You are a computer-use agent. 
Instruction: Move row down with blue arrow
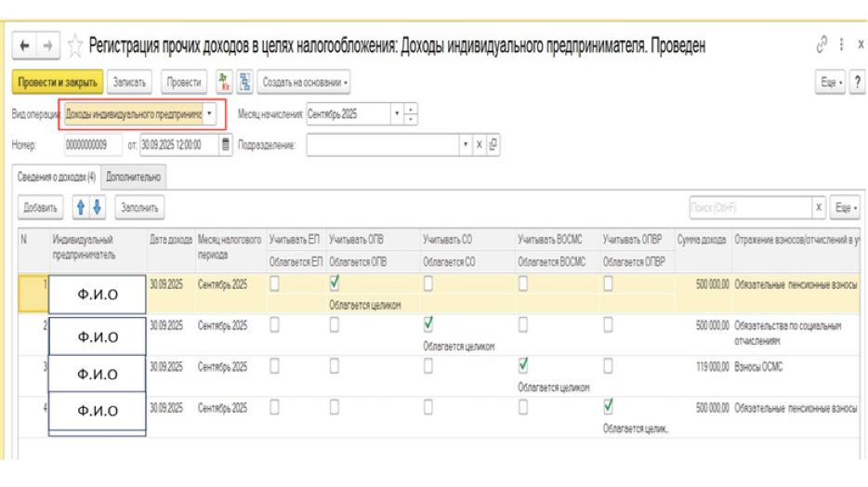click(x=99, y=207)
